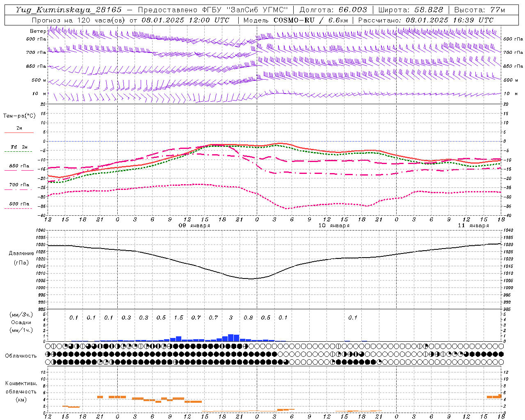Click the 'Долгота: 66.003' value in header
Image resolution: width=525 pixels, height=420 pixels.
(333, 10)
